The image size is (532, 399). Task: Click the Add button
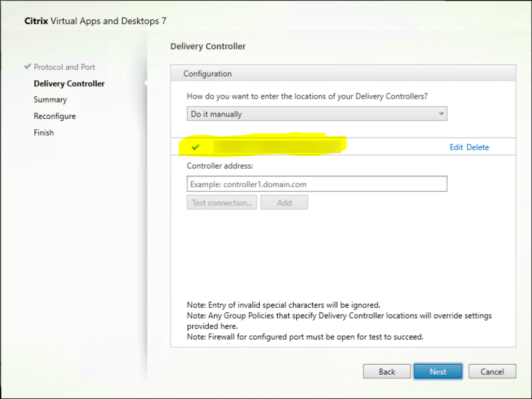[284, 203]
